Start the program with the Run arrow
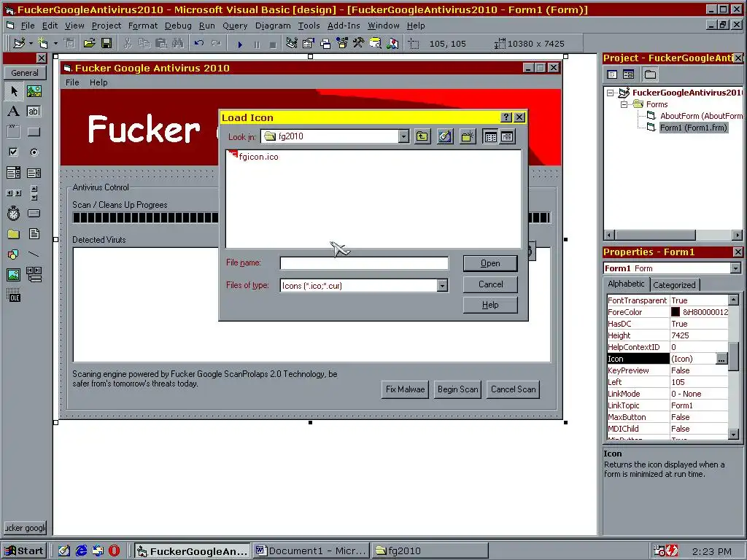747x560 pixels. pyautogui.click(x=239, y=44)
